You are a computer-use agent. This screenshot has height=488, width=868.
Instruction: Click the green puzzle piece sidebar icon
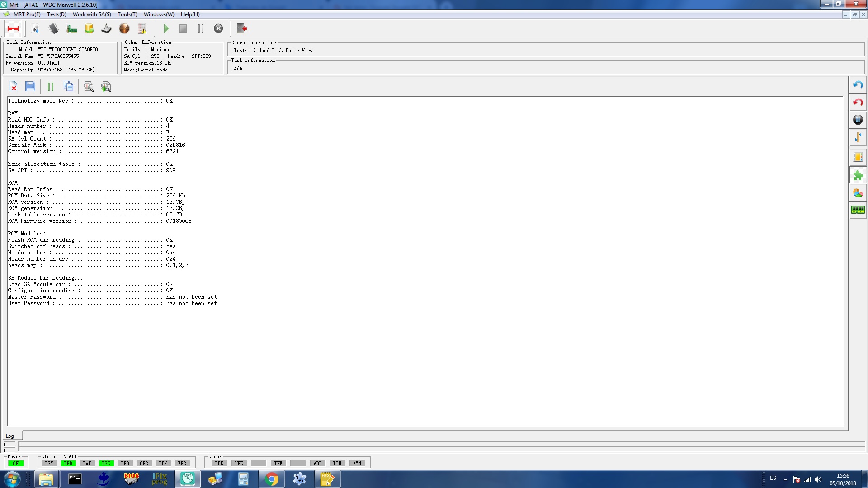click(858, 175)
